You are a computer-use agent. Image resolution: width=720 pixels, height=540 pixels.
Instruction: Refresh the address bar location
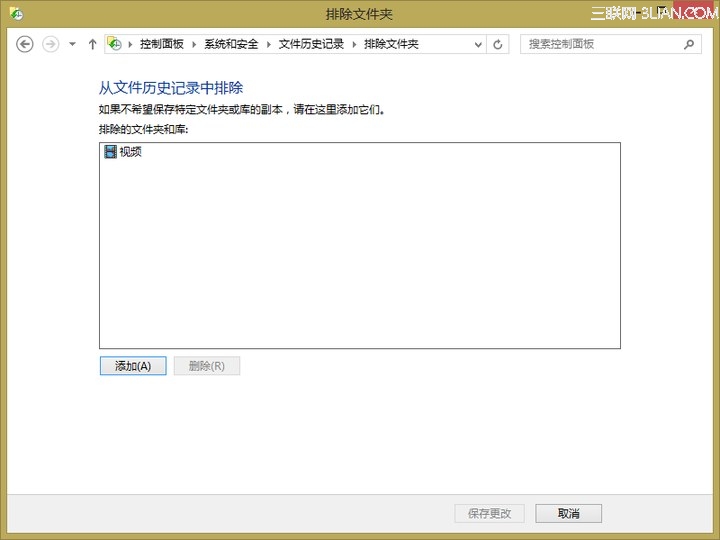[498, 45]
